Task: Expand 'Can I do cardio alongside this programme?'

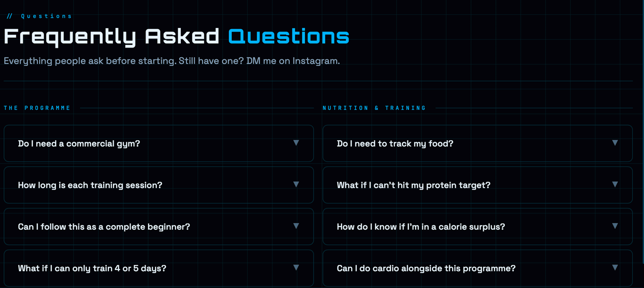Action: [x=426, y=269]
